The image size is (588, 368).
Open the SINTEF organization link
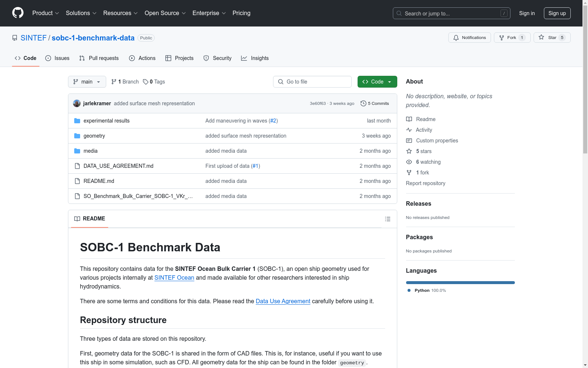(33, 38)
